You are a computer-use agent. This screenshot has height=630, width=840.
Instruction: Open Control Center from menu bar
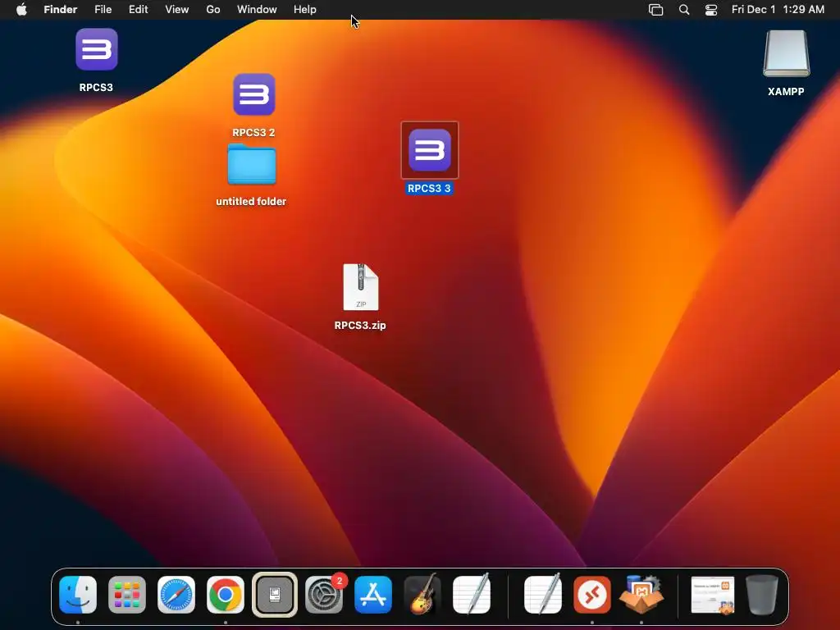(711, 10)
